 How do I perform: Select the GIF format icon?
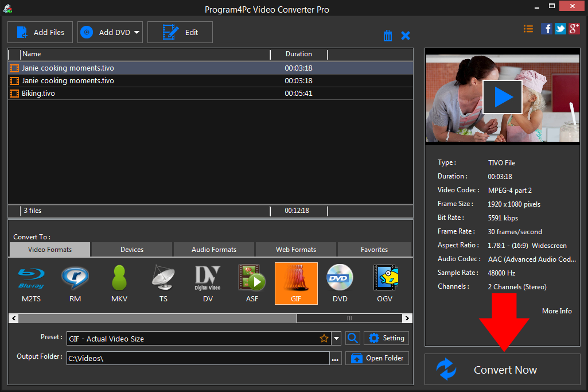click(296, 283)
